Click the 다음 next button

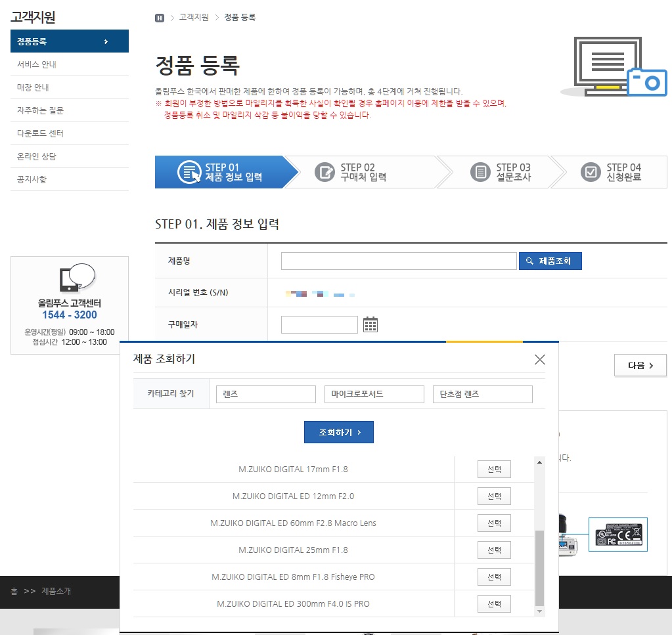coord(640,366)
